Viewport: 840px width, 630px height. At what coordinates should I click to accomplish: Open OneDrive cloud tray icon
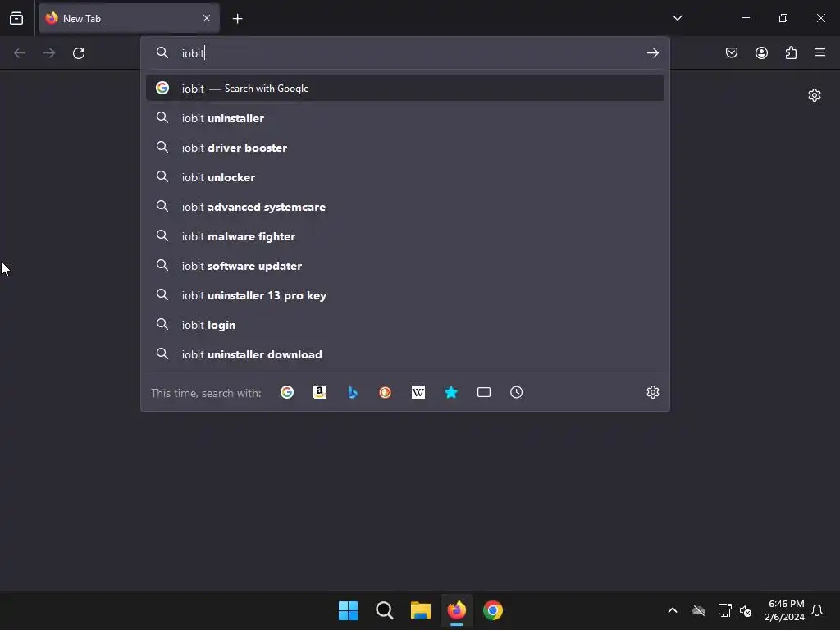pos(699,610)
